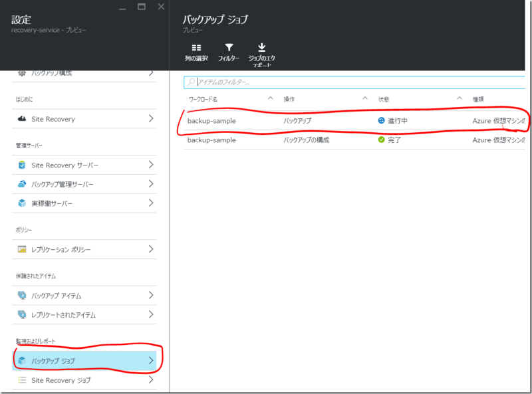Close the 設定 blade
532x394 pixels.
[x=161, y=7]
